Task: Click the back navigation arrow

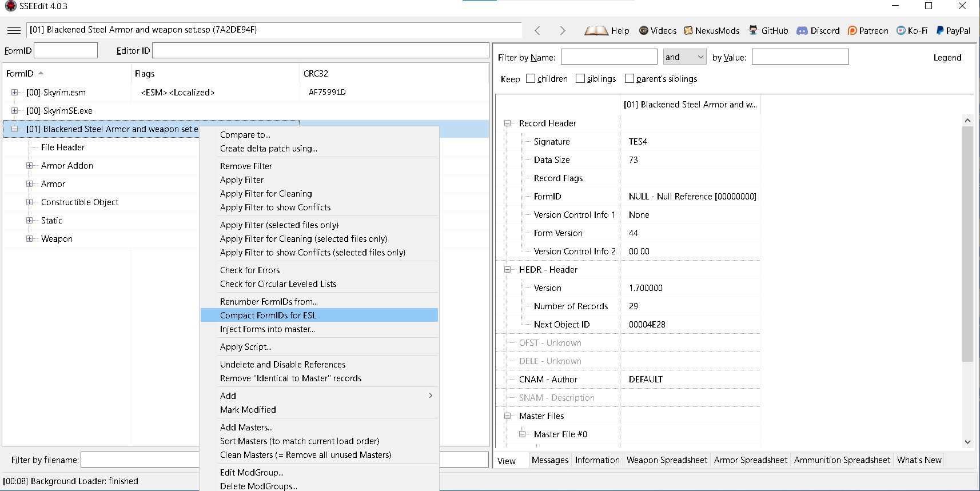Action: pos(537,30)
